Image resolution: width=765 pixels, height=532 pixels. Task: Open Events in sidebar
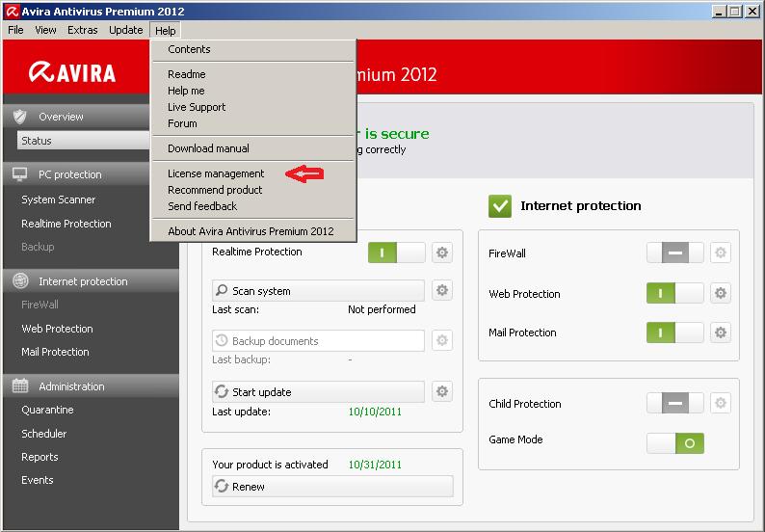click(37, 480)
